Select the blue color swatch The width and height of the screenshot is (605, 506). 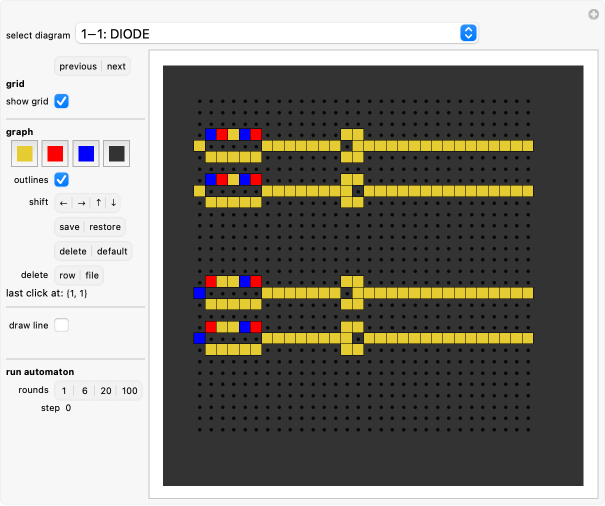pyautogui.click(x=86, y=153)
